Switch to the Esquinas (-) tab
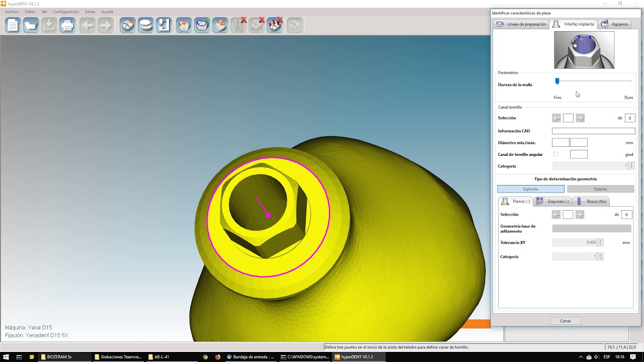Image resolution: width=644 pixels, height=362 pixels. click(x=552, y=201)
